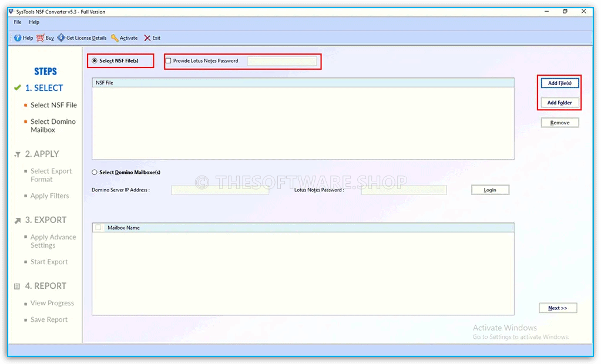
Task: Click the Buy toolbar label
Action: click(x=50, y=38)
